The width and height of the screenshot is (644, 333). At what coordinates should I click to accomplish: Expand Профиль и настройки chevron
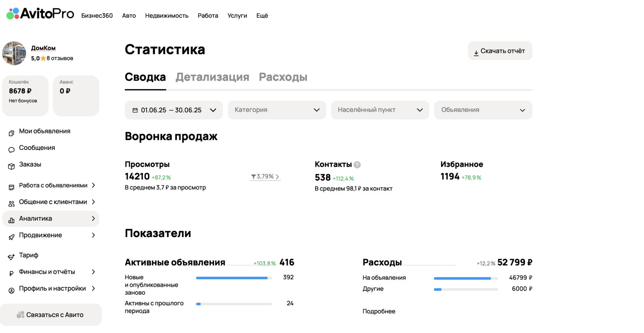(94, 288)
